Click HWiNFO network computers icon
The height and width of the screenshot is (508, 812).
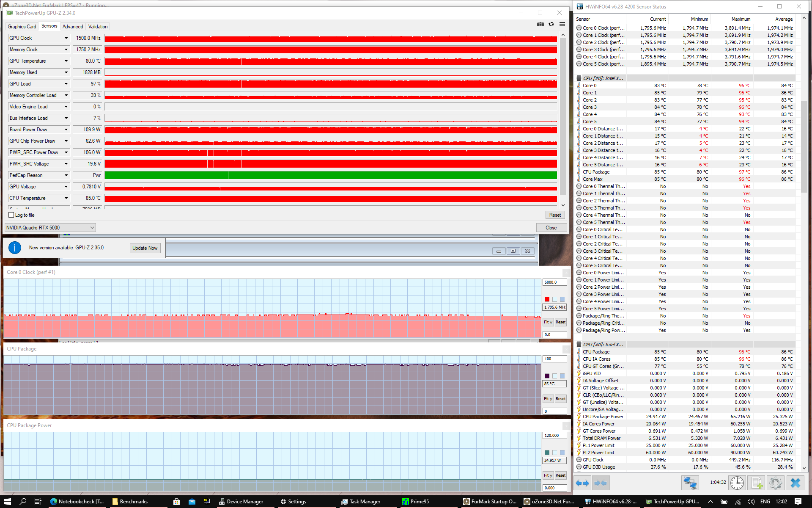690,483
